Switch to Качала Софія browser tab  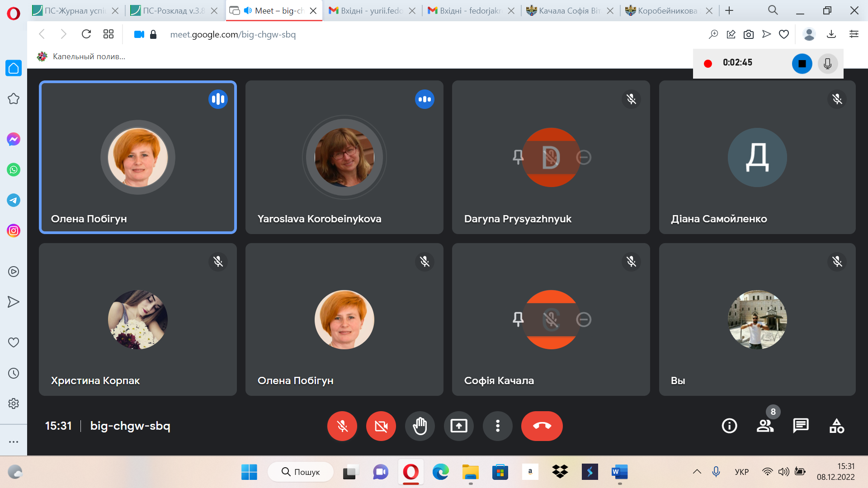click(x=568, y=10)
